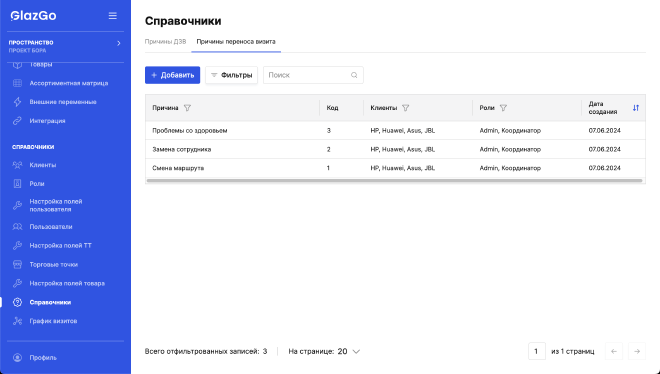Go to next page arrow
The image size is (660, 374).
637,351
